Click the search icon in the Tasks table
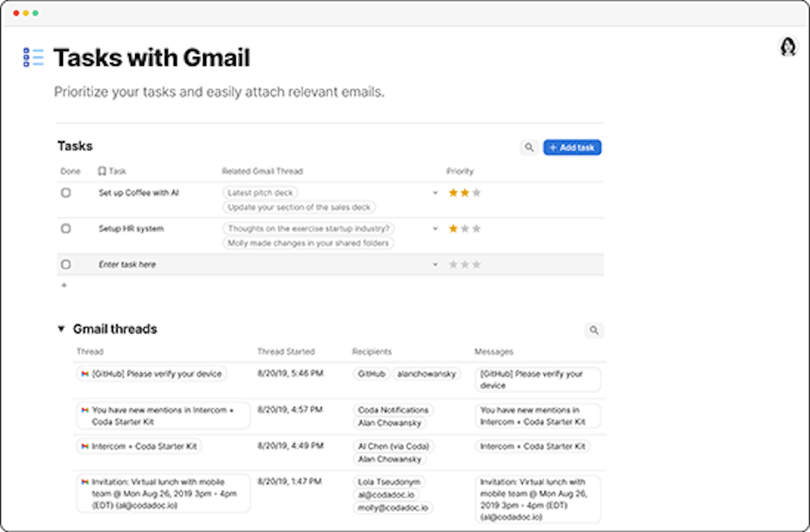Image resolution: width=810 pixels, height=532 pixels. 529,148
